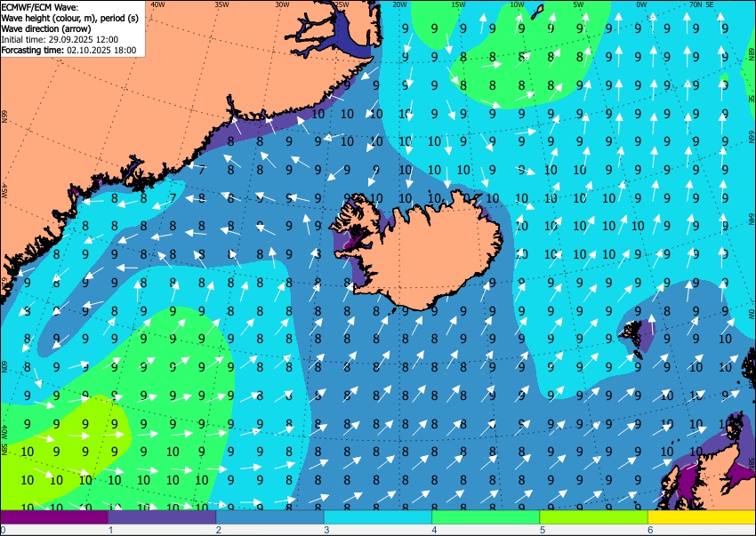Click the legend scale label "3"

327,530
